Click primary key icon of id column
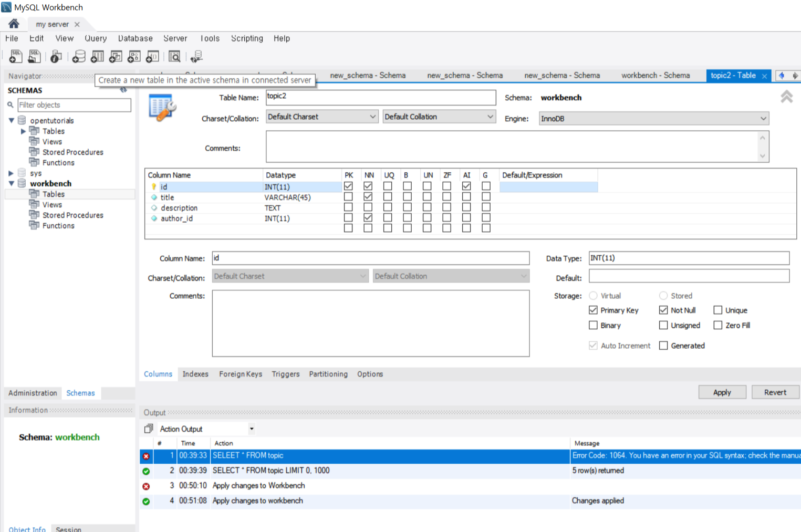Viewport: 801px width, 532px height. click(154, 186)
